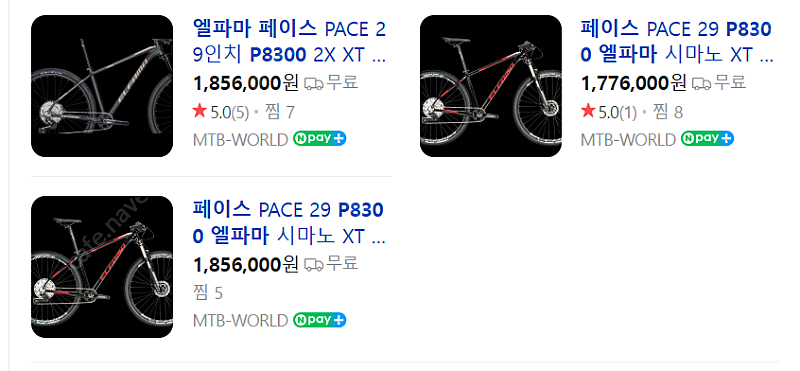Image resolution: width=800 pixels, height=371 pixels.
Task: Click the Npay plus badge on the bottom listing
Action: tap(319, 320)
